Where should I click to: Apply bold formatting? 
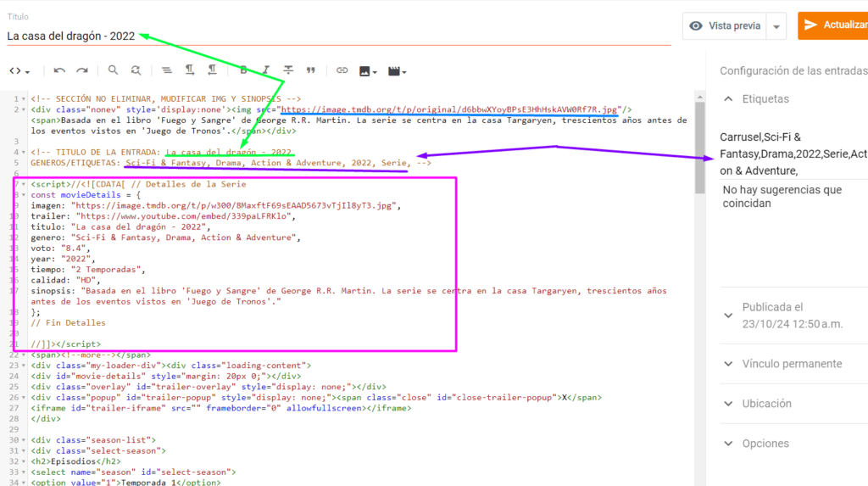point(243,70)
